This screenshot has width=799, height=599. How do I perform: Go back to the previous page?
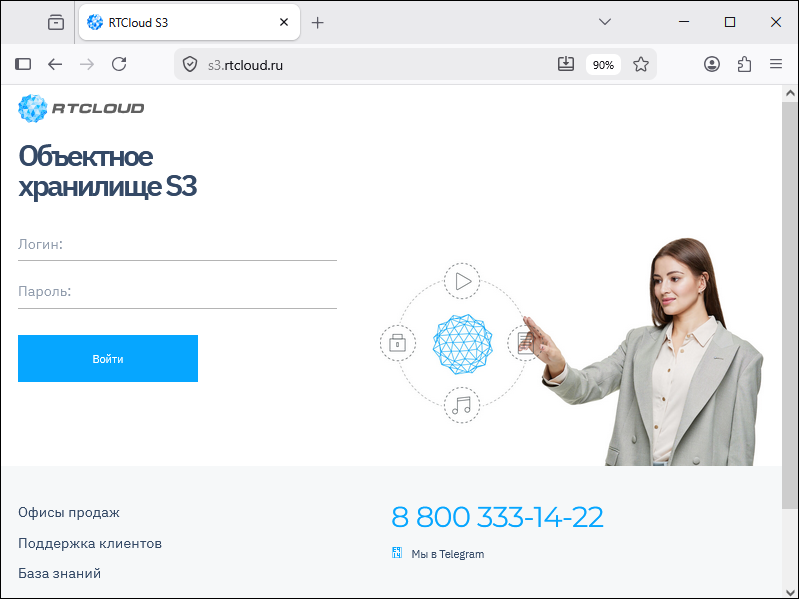pos(55,64)
